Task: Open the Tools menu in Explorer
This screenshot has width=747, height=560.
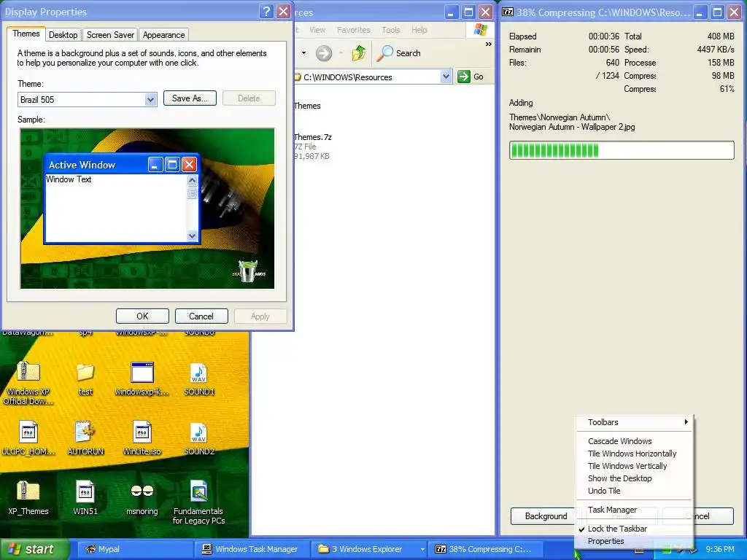Action: pyautogui.click(x=391, y=30)
